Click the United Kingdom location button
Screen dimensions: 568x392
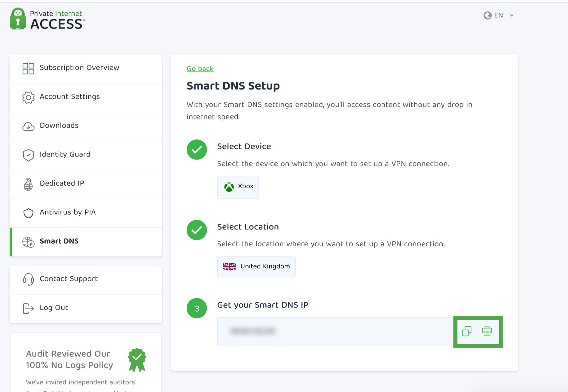click(256, 267)
